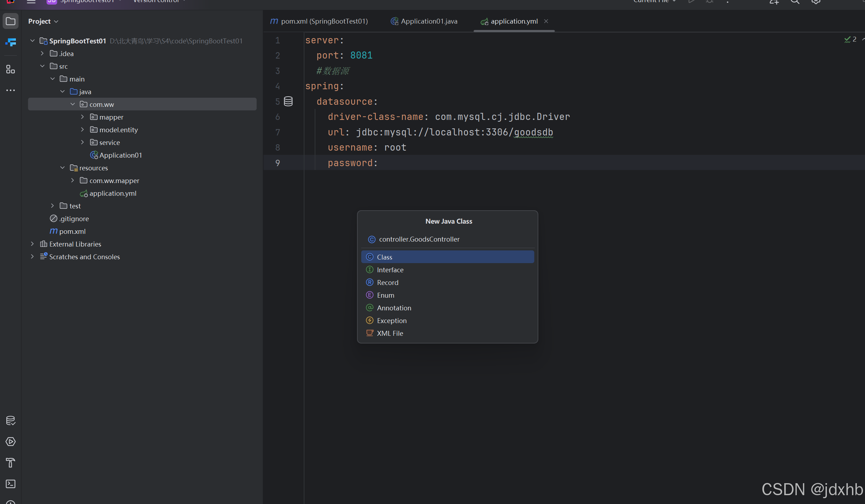Click the More tool windows ellipsis icon

11,91
